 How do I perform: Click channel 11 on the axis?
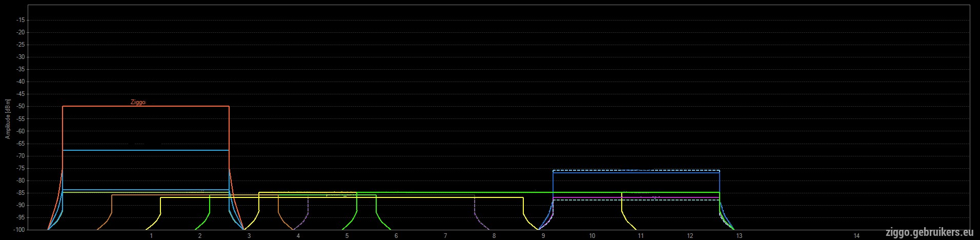(641, 236)
